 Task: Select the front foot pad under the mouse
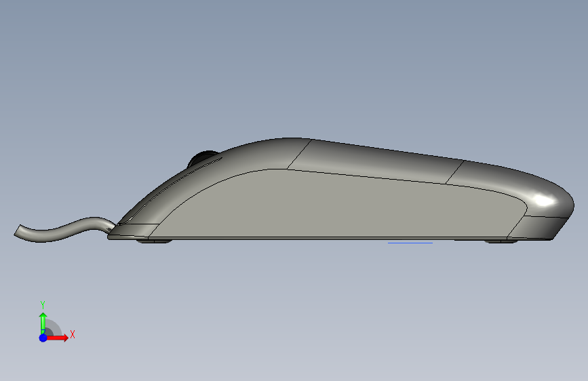pos(155,241)
